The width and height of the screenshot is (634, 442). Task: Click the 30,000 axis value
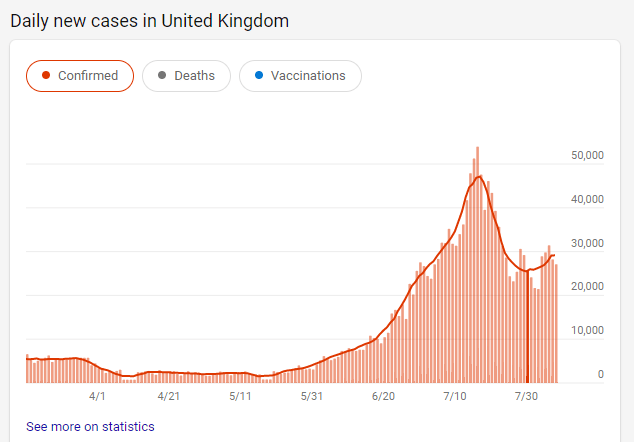coord(588,243)
